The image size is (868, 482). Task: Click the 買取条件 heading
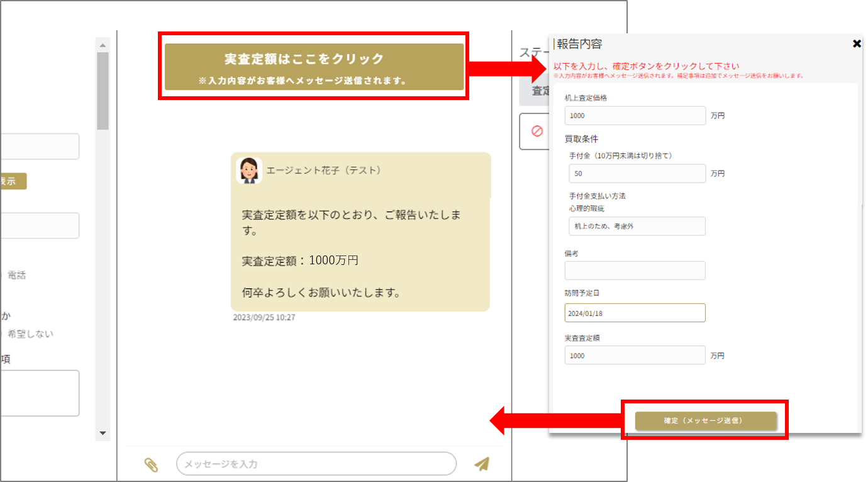pos(582,139)
